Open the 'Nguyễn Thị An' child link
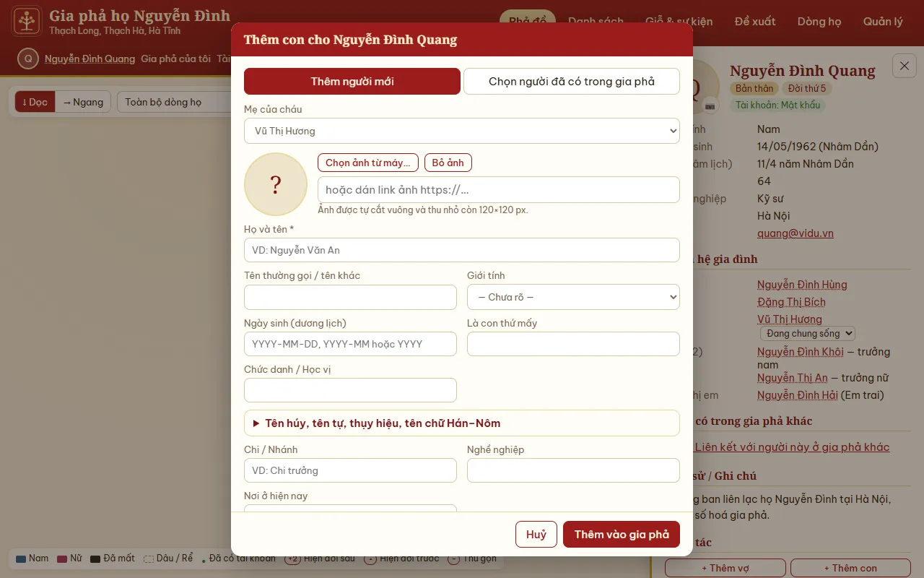Viewport: 924px width, 578px height. (x=793, y=378)
